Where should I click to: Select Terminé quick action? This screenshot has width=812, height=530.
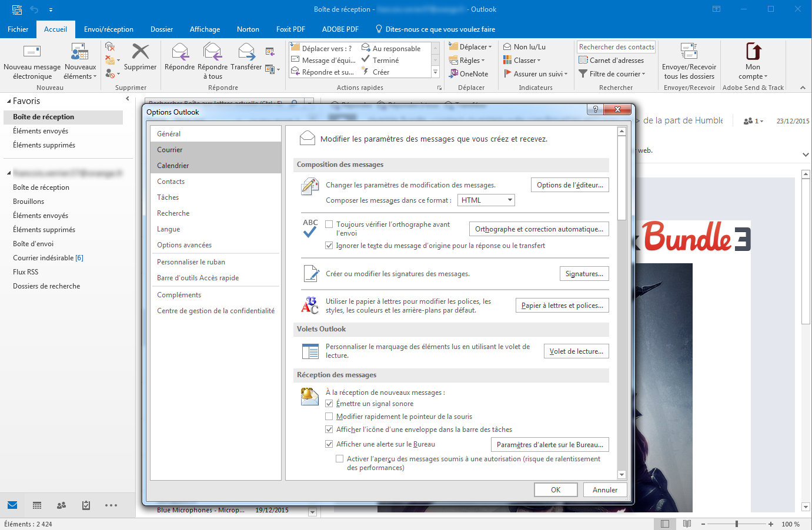click(380, 61)
